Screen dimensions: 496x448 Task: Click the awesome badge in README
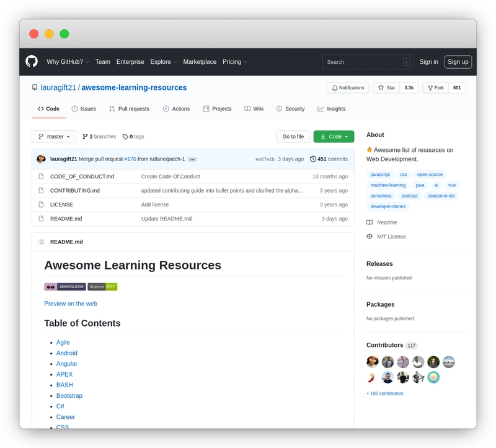click(65, 287)
